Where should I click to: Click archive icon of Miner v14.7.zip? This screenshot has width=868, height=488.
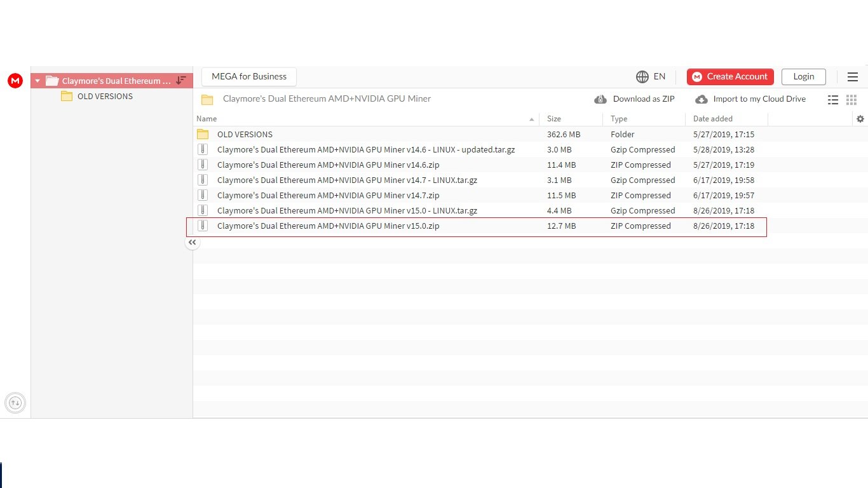coord(203,195)
